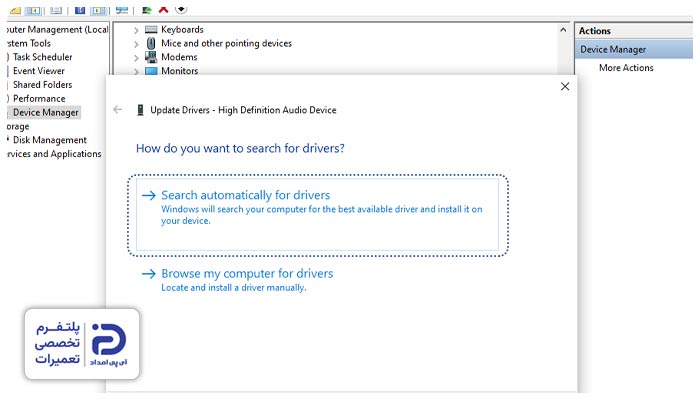Toggle the show/hide console tree toolbar icon
This screenshot has width=700, height=400.
coord(33,10)
